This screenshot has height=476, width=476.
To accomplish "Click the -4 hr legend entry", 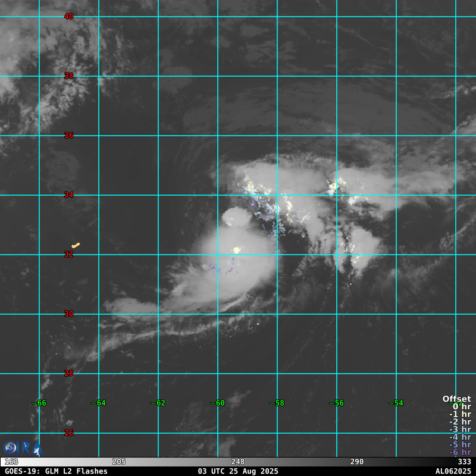I will point(460,437).
